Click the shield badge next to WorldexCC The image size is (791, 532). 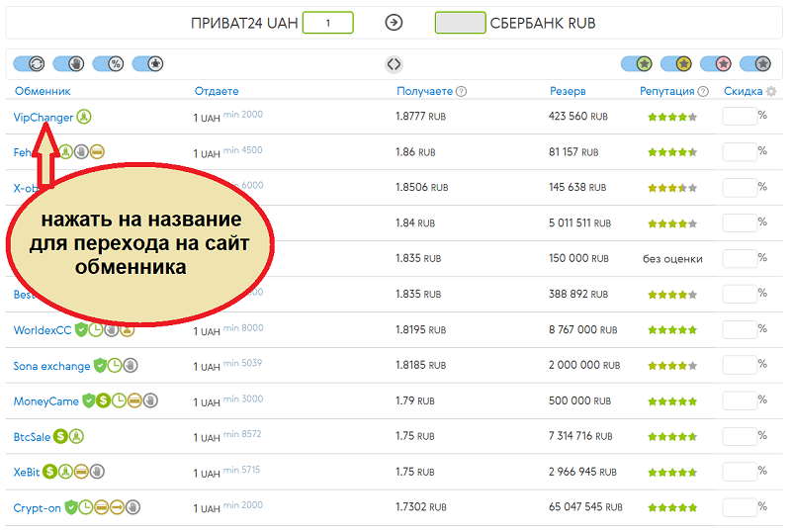point(81,329)
